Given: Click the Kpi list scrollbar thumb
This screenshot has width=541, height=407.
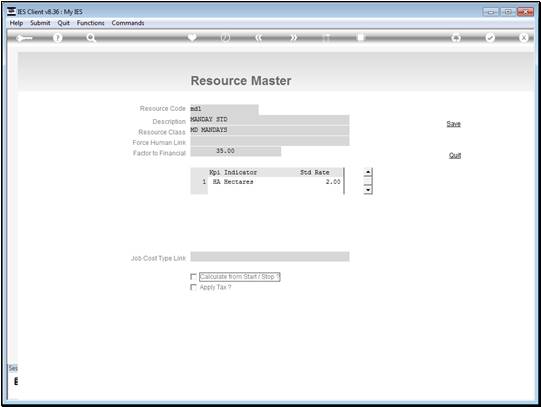Looking at the screenshot, I should 368,181.
